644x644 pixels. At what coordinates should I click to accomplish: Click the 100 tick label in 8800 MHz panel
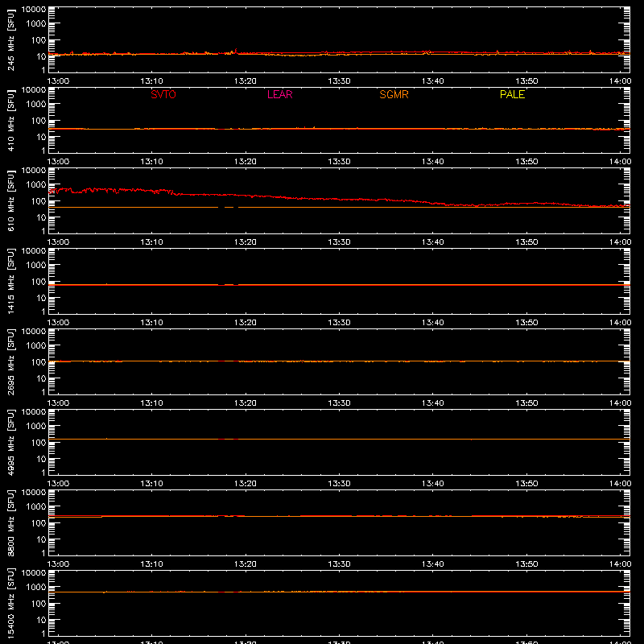point(39,523)
